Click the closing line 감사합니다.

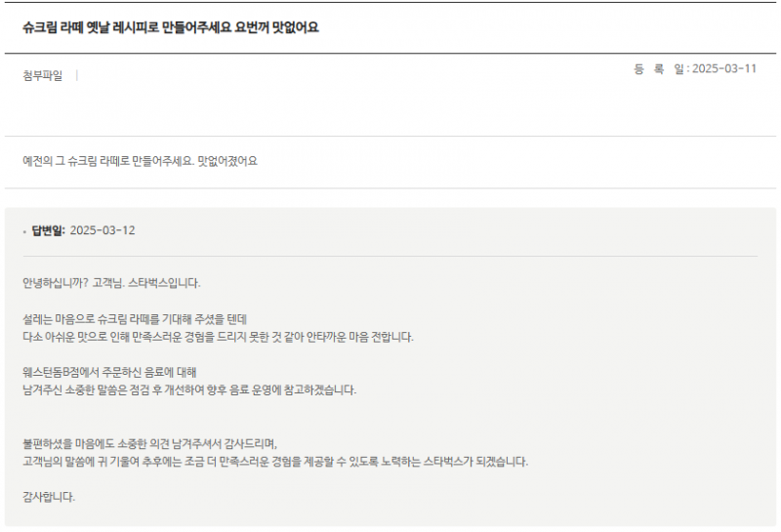click(x=49, y=497)
